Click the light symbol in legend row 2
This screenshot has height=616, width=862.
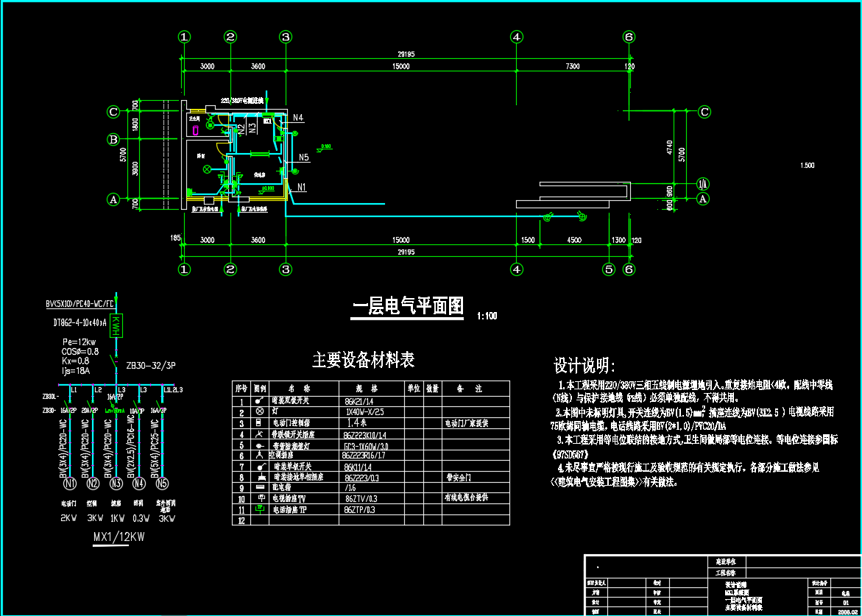tap(259, 411)
